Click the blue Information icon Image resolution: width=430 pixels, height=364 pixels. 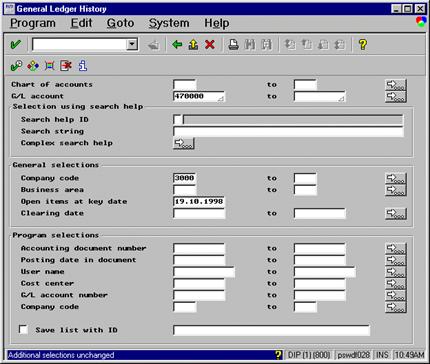pos(83,66)
